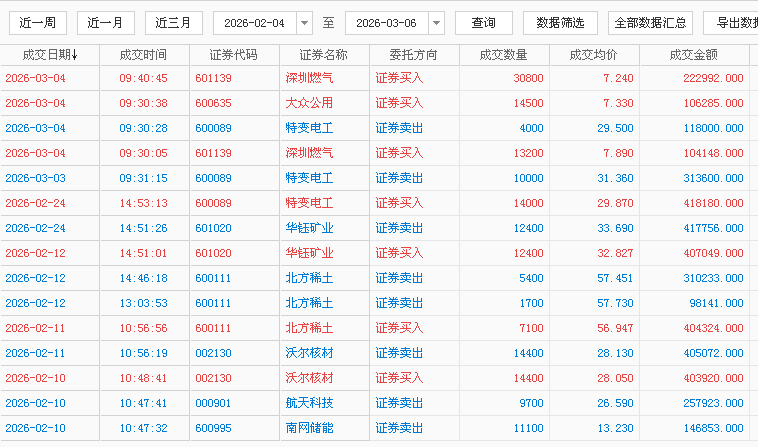Select amount cell 404324.000

tap(714, 328)
